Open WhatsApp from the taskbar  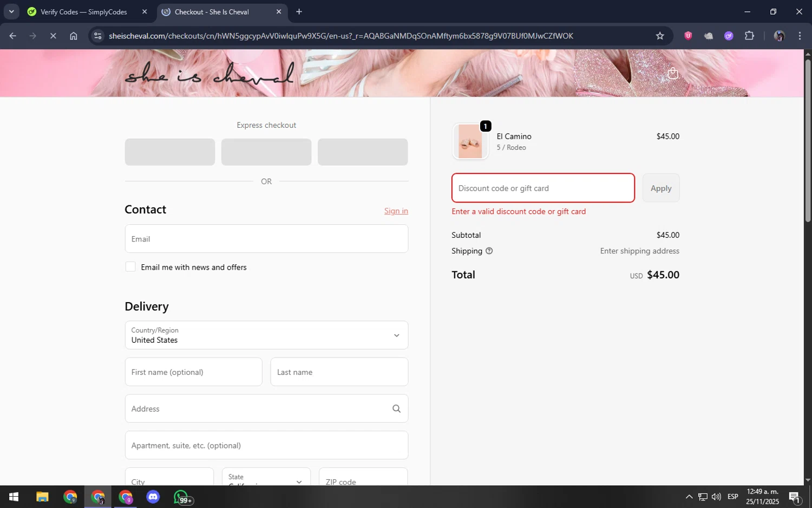182,497
